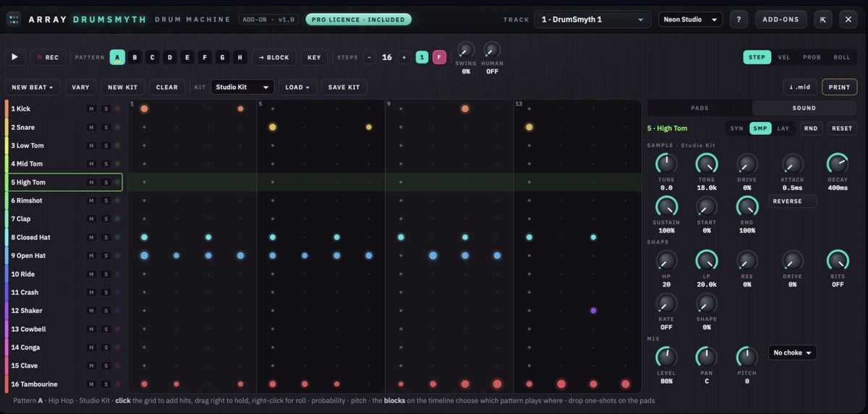Viewport: 868px width, 414px height.
Task: Click the Tone knob showing 18.0k
Action: pyautogui.click(x=707, y=163)
